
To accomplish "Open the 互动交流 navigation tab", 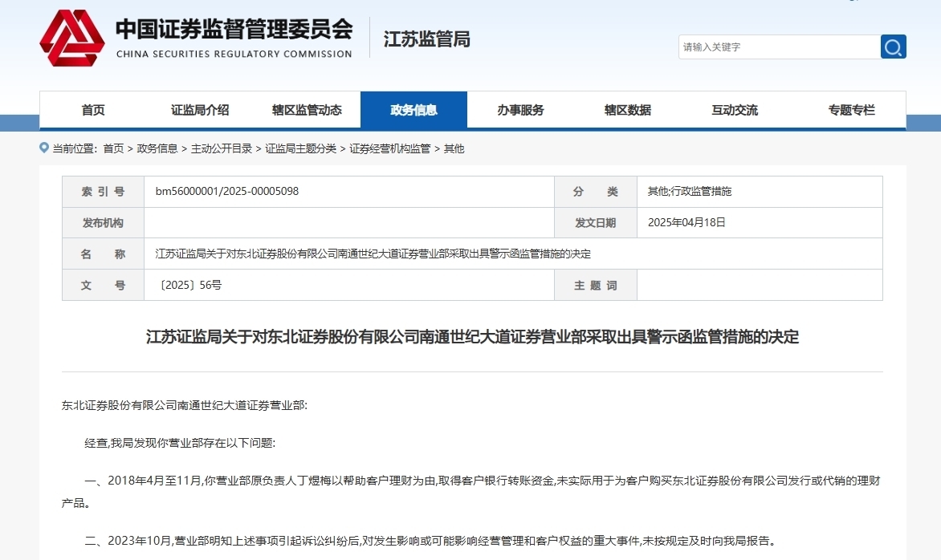I will [x=735, y=110].
